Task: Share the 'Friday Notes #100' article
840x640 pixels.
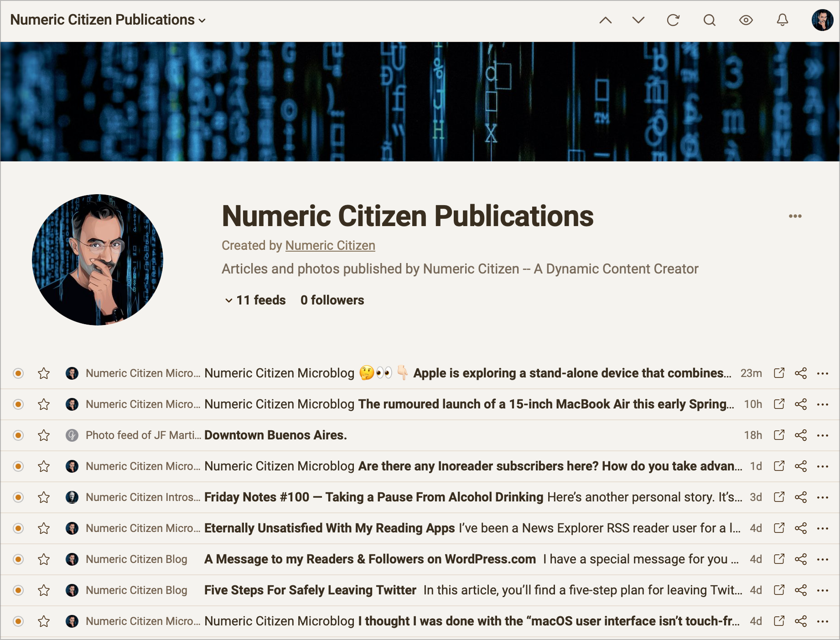Action: click(x=800, y=497)
